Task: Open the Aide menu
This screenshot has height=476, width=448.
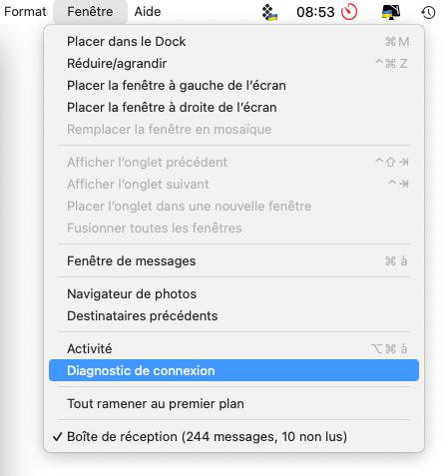Action: tap(148, 12)
